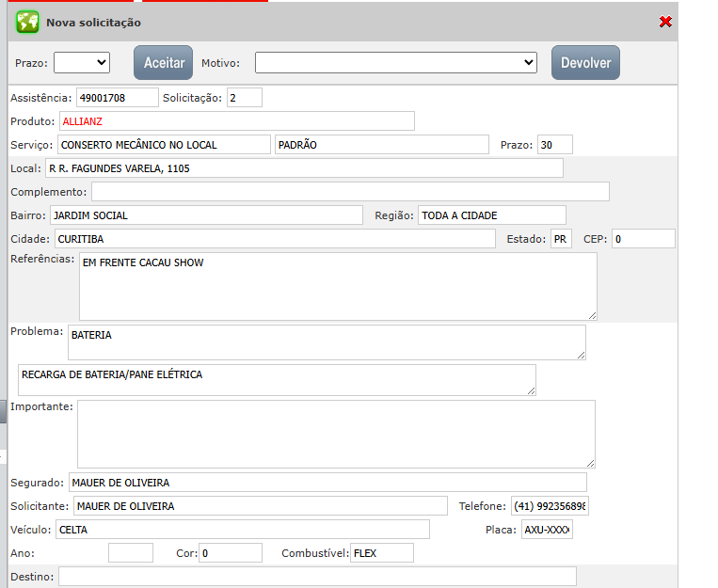Focus the Local address field
The width and height of the screenshot is (718, 588).
(x=303, y=168)
